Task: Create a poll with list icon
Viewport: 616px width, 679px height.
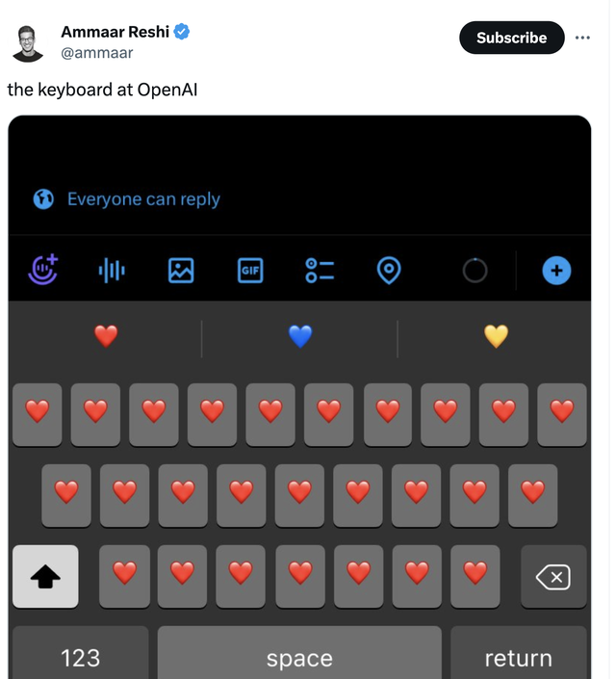Action: pos(320,271)
